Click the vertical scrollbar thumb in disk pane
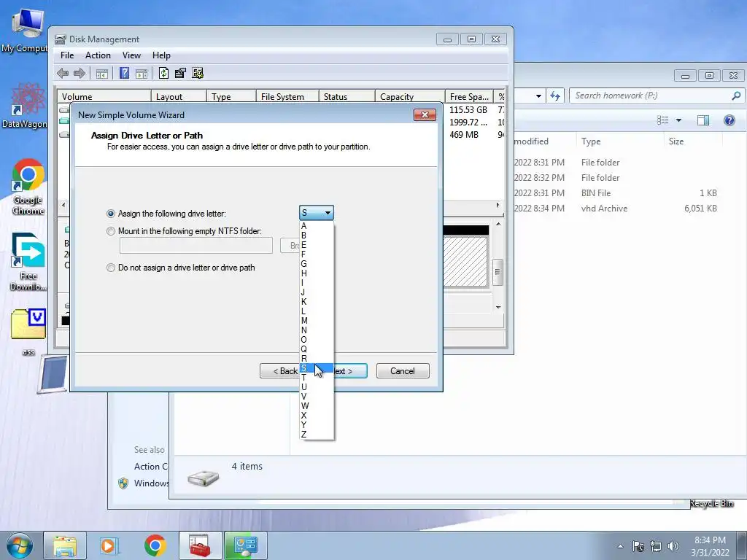Viewport: 747px width, 560px height. 498,272
